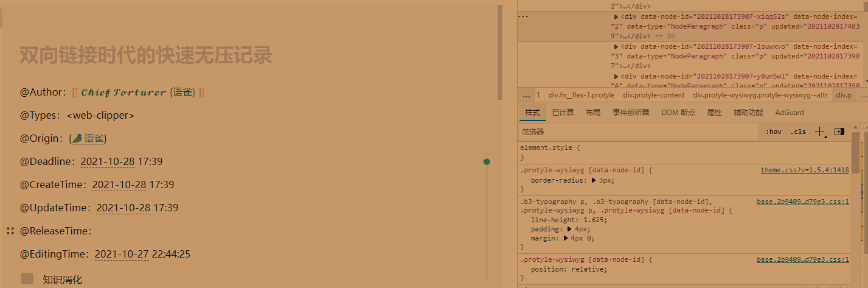Click the @Deadline date 2021-10-28
The width and height of the screenshot is (868, 288).
(x=108, y=162)
